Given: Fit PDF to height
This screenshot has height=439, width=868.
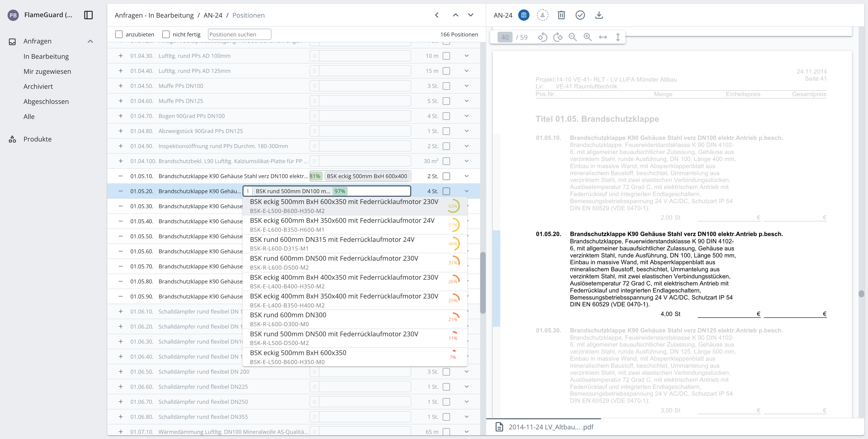Looking at the screenshot, I should (x=618, y=37).
